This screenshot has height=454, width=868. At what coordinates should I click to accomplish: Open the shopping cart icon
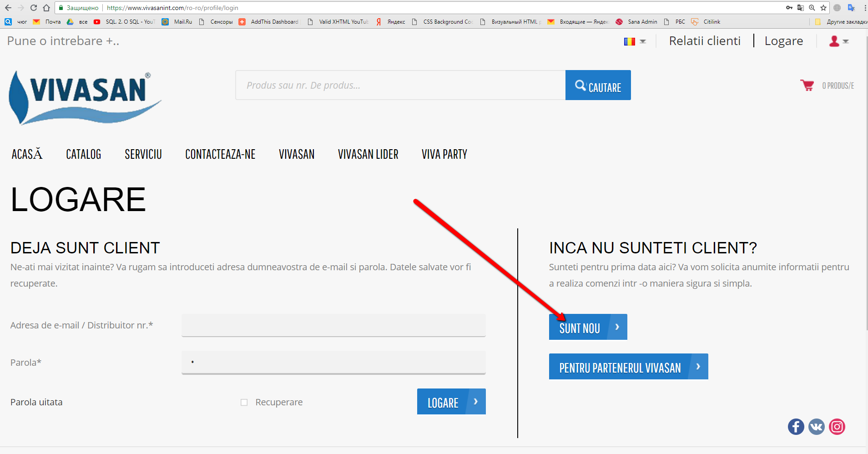807,85
